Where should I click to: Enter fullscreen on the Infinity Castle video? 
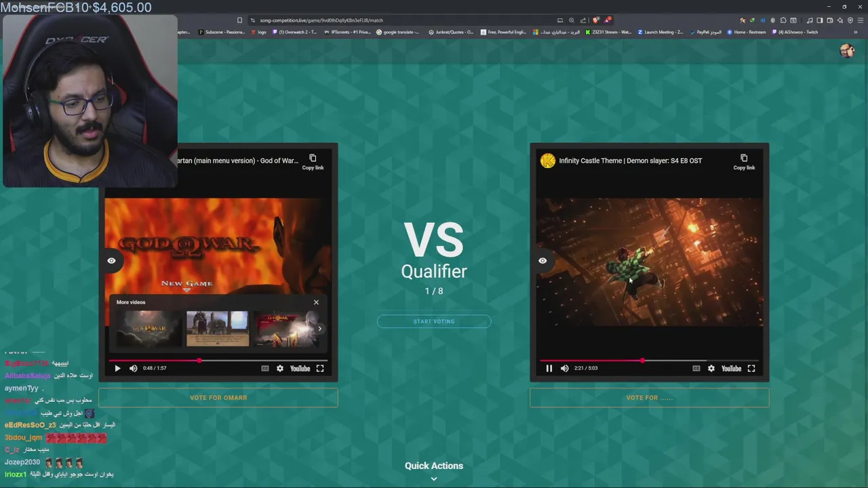coord(751,369)
